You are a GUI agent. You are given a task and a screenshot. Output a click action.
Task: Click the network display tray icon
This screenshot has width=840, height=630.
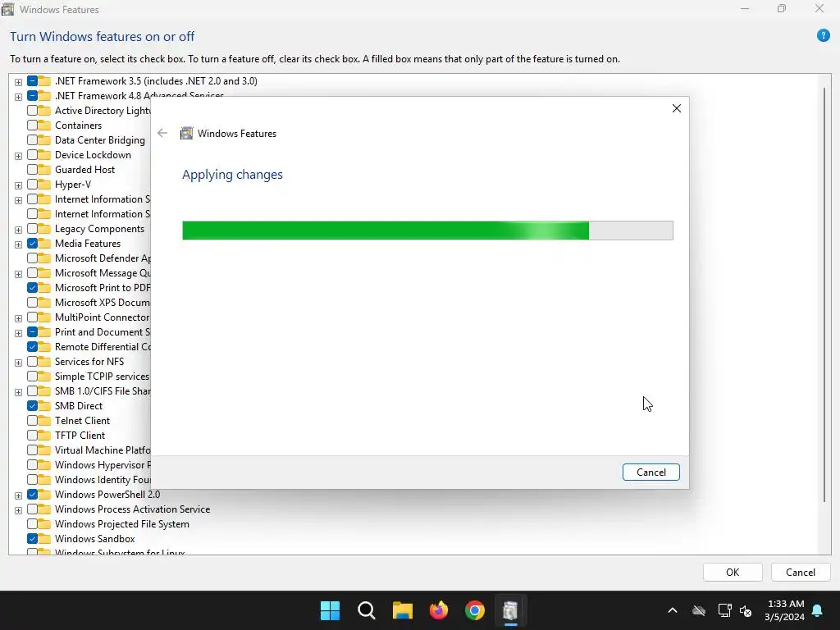coord(724,610)
